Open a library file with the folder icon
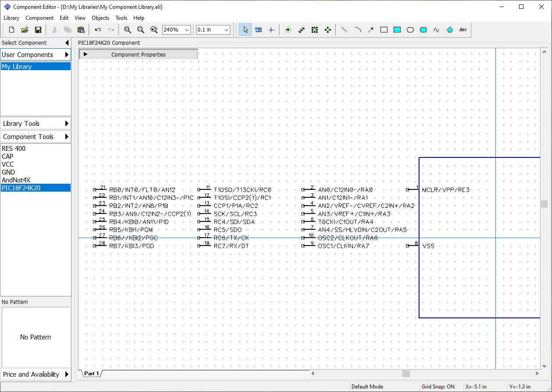The width and height of the screenshot is (552, 392). [25, 30]
